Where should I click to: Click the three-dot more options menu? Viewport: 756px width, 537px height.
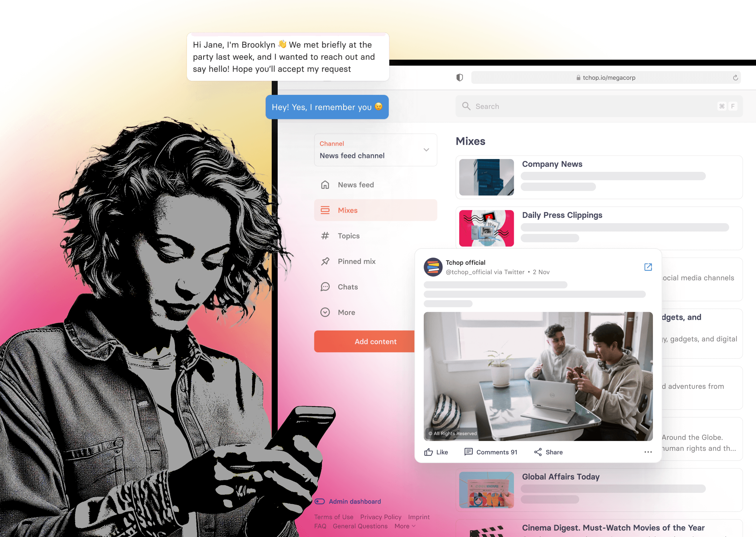pyautogui.click(x=648, y=452)
